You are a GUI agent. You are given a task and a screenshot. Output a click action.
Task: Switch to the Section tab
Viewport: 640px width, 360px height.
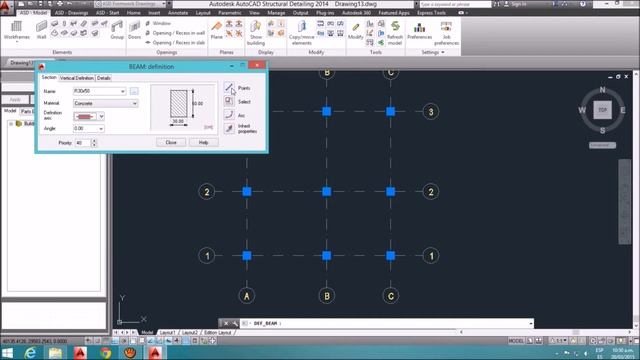[x=49, y=78]
